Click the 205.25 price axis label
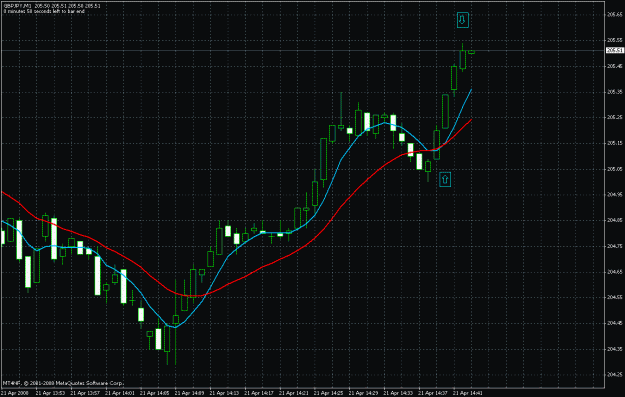 pos(615,118)
